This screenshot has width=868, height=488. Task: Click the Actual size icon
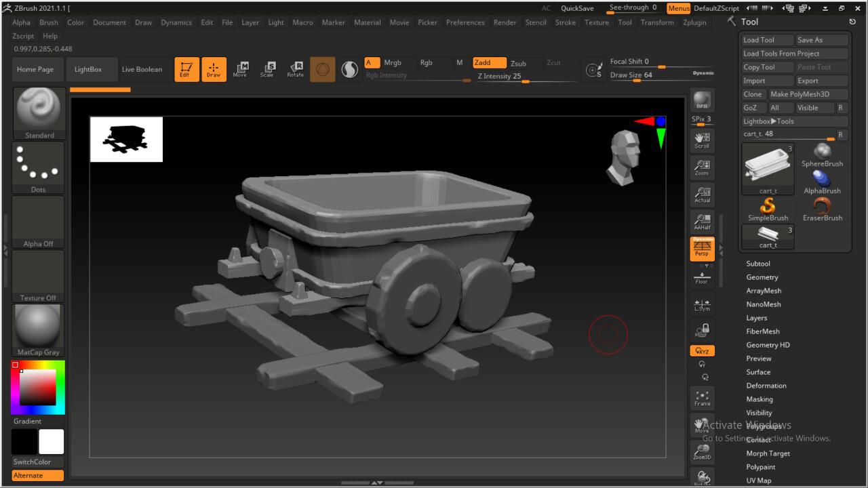tap(702, 195)
